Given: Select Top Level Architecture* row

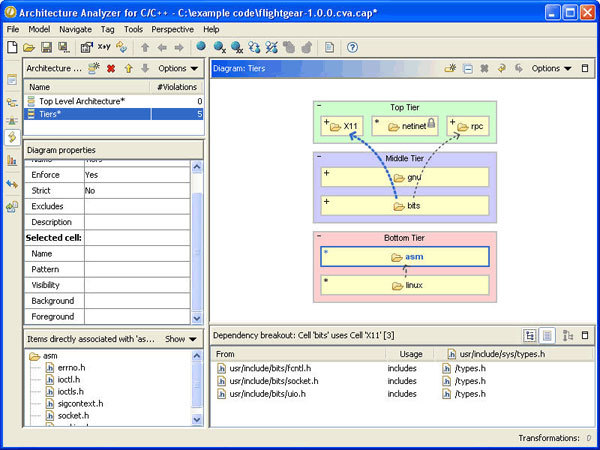Looking at the screenshot, I should click(114, 101).
